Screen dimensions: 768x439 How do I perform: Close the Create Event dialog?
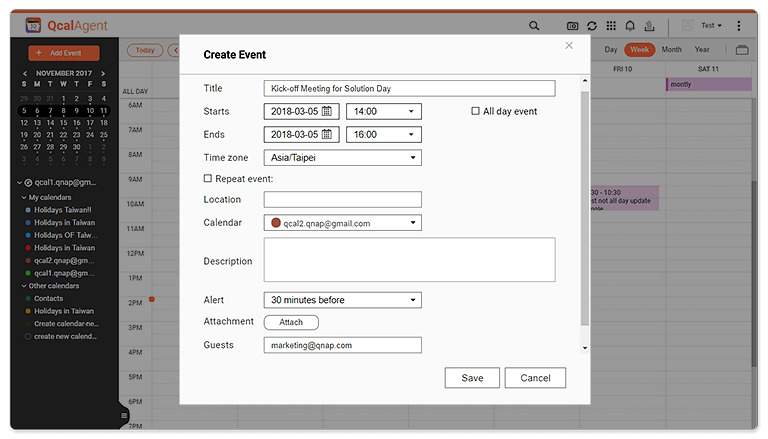569,46
